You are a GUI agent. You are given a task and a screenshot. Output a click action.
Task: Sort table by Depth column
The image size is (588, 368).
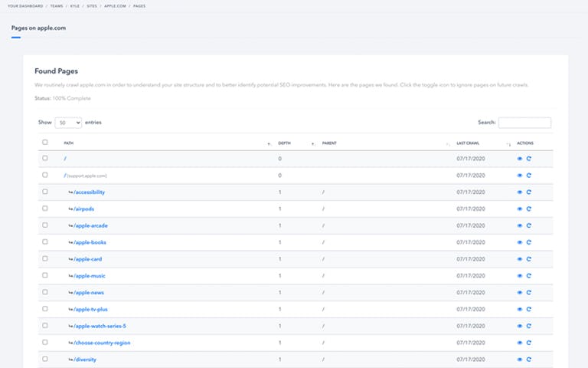pyautogui.click(x=284, y=143)
